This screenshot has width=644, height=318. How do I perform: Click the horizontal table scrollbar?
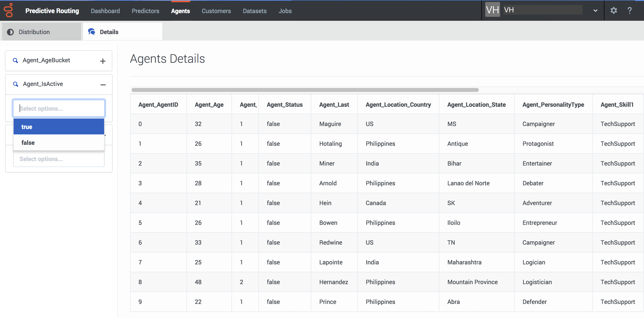point(305,90)
